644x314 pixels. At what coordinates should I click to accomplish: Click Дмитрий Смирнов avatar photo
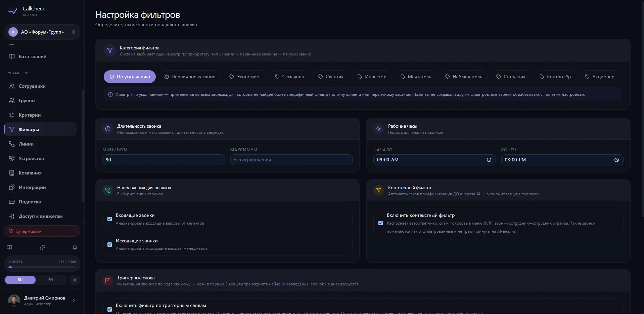(x=14, y=301)
